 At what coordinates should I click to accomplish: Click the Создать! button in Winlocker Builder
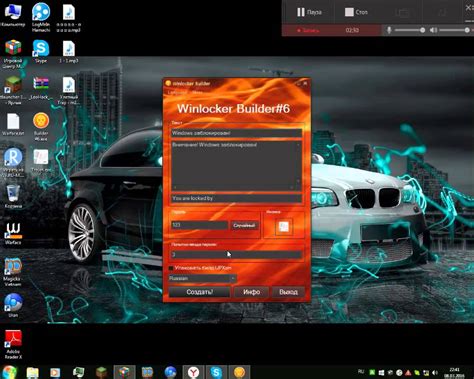click(x=199, y=292)
